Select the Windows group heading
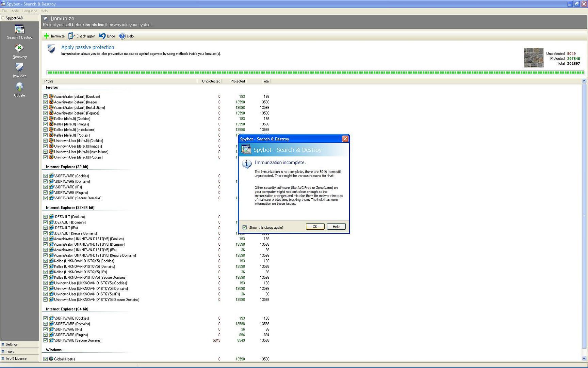 point(54,350)
